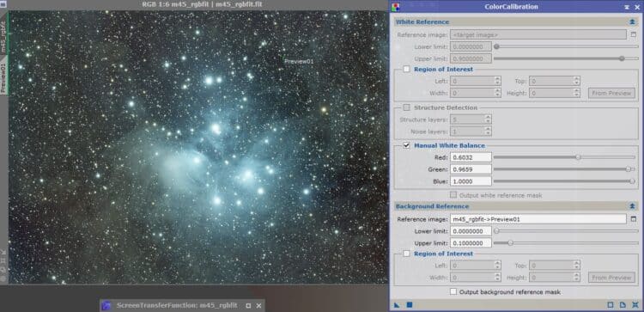
Task: Click the Green value field 0.9659
Action: point(471,169)
